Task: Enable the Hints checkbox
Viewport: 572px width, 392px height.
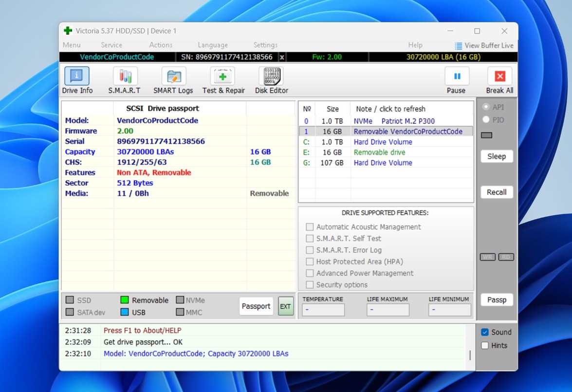Action: (x=485, y=346)
